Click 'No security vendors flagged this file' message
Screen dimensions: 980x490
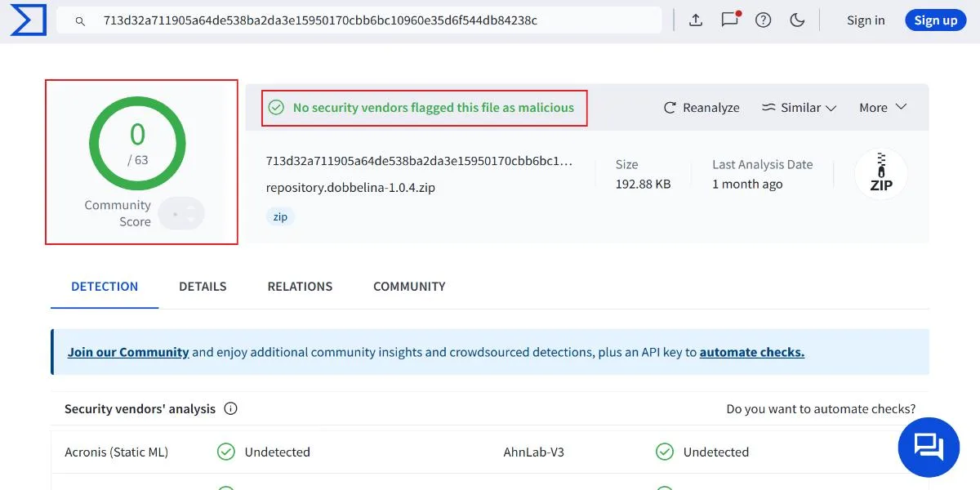[434, 107]
